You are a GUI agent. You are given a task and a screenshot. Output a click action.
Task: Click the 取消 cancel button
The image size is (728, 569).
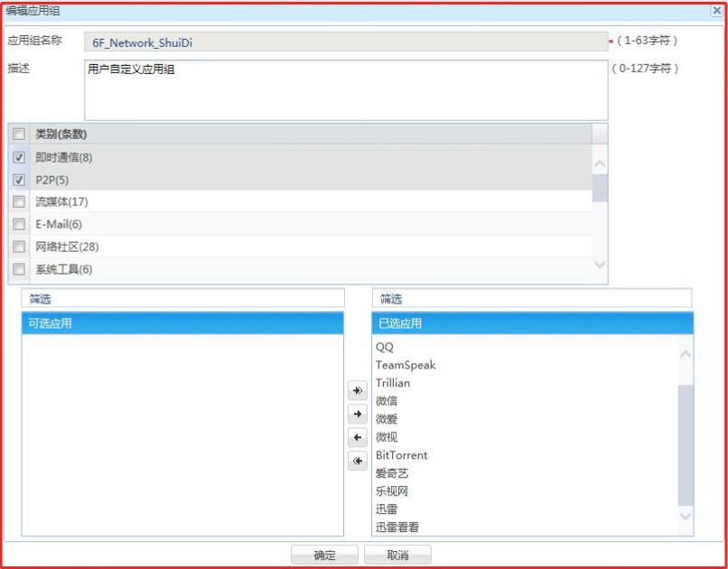click(x=398, y=555)
